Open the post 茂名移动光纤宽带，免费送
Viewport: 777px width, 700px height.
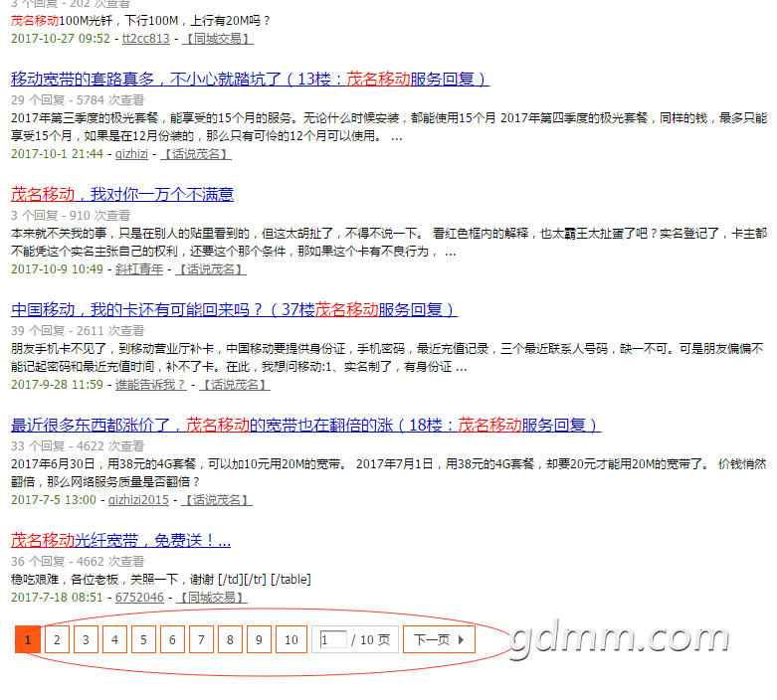121,541
